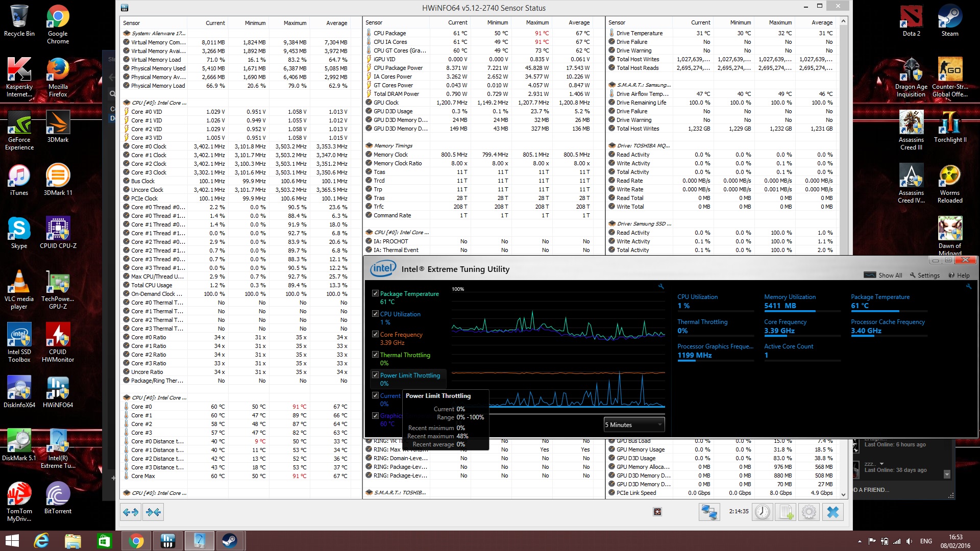Click the Sensor column header in left pane
Screen dimensions: 980x551
pyautogui.click(x=154, y=23)
